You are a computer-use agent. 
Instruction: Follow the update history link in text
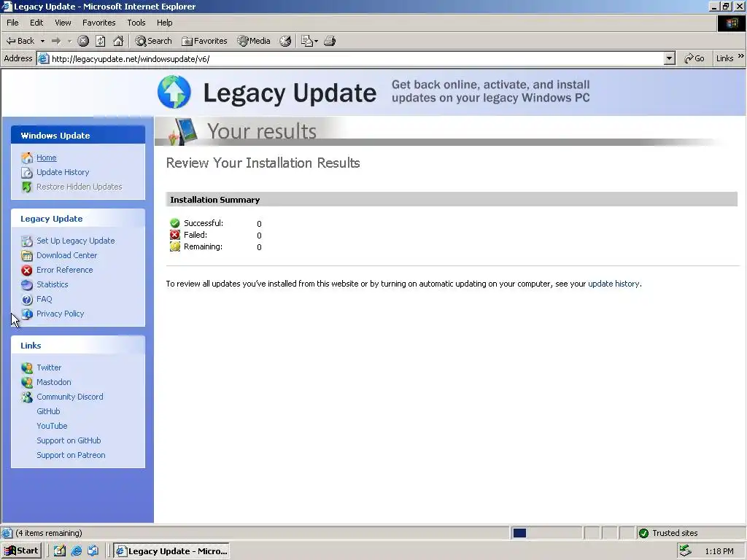[x=614, y=284]
